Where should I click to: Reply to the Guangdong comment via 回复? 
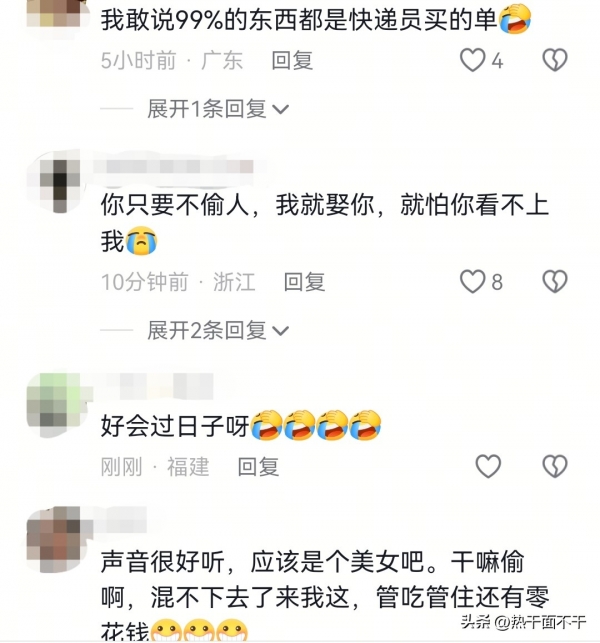(x=292, y=61)
